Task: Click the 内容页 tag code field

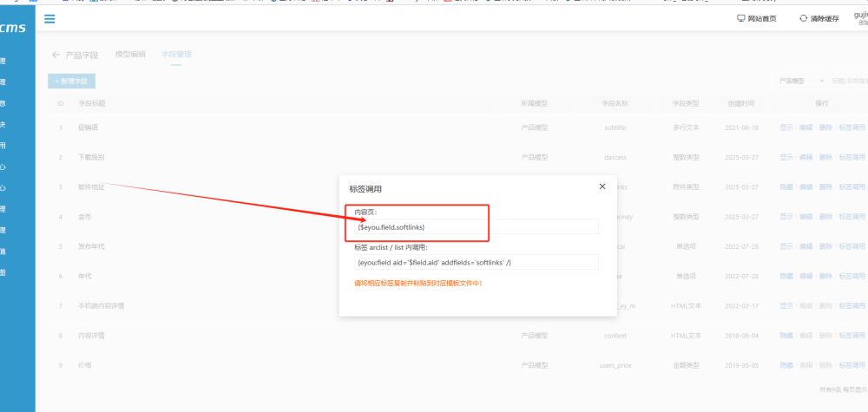Action: [476, 226]
